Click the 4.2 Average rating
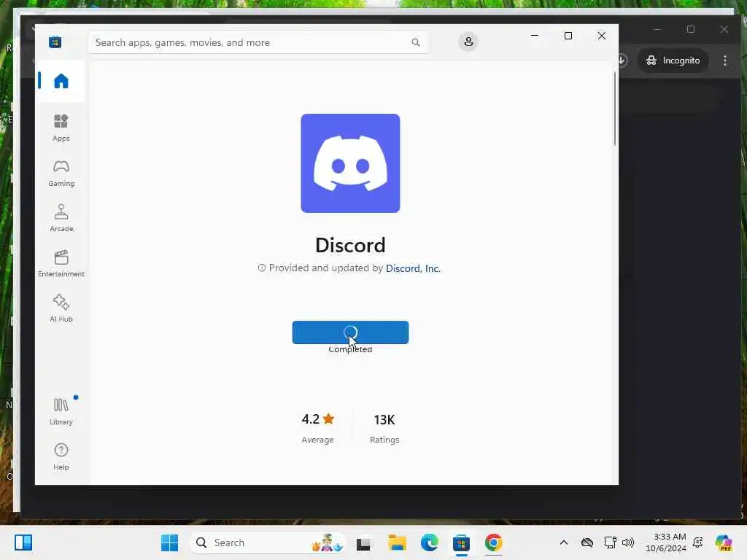The width and height of the screenshot is (747, 560). pos(318,427)
